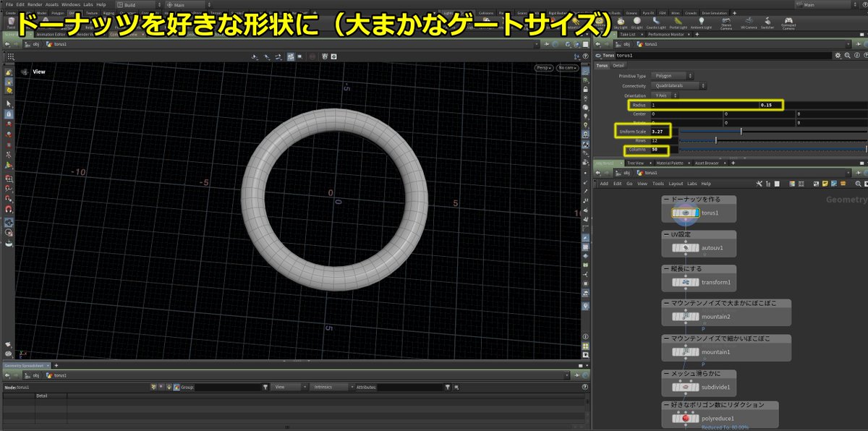The height and width of the screenshot is (431, 868).
Task: Click the torus1 node icon in network
Action: pyautogui.click(x=684, y=213)
